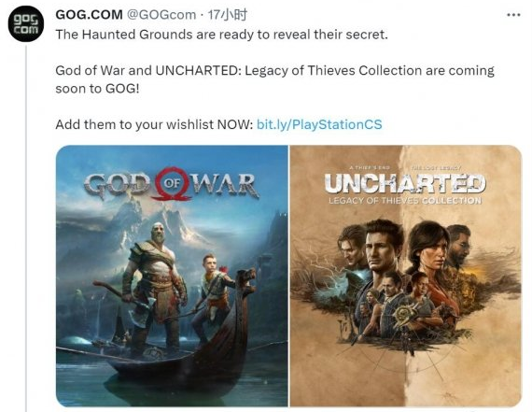Open the God of War cover image
The image size is (532, 412).
(x=172, y=276)
